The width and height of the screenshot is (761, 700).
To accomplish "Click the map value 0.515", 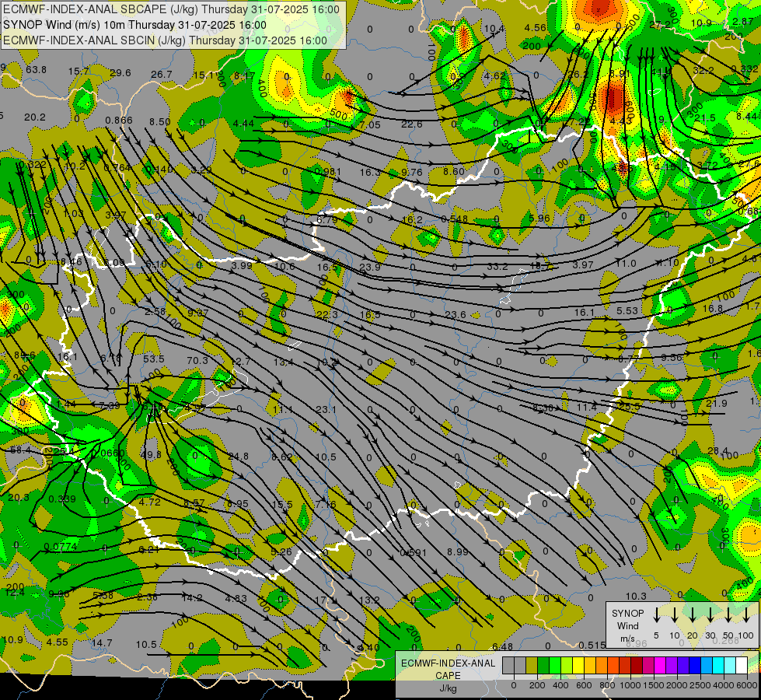I will (x=592, y=645).
